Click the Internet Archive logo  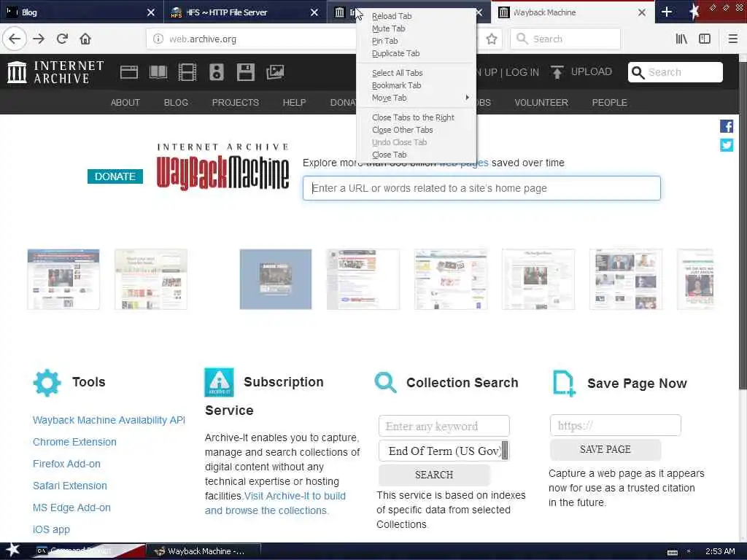[x=55, y=72]
